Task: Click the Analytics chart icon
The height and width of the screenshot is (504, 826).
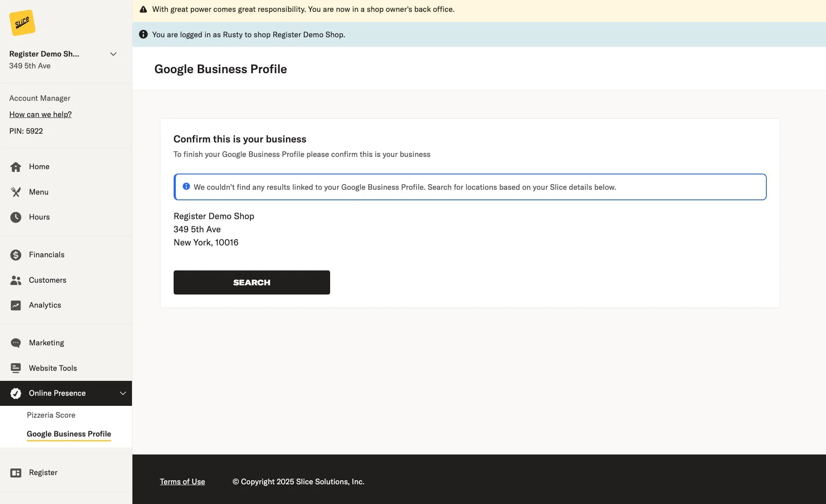Action: coord(16,305)
